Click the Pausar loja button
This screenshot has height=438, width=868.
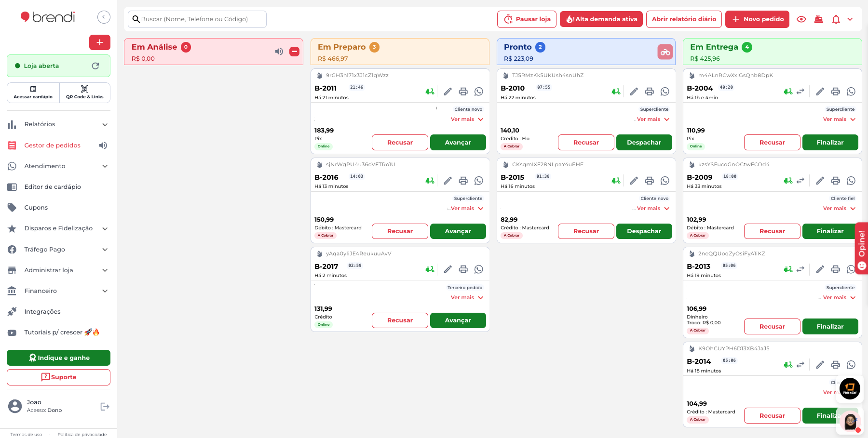(x=527, y=19)
